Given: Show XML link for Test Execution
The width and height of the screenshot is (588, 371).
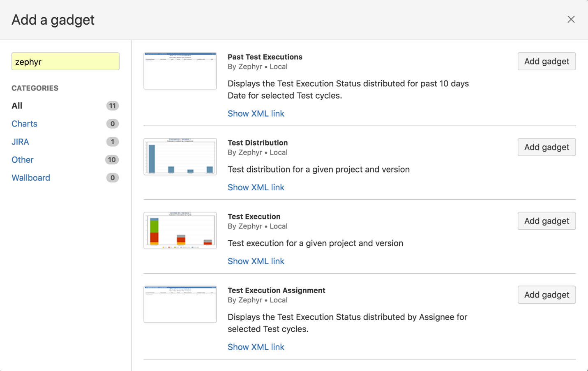Looking at the screenshot, I should (256, 261).
